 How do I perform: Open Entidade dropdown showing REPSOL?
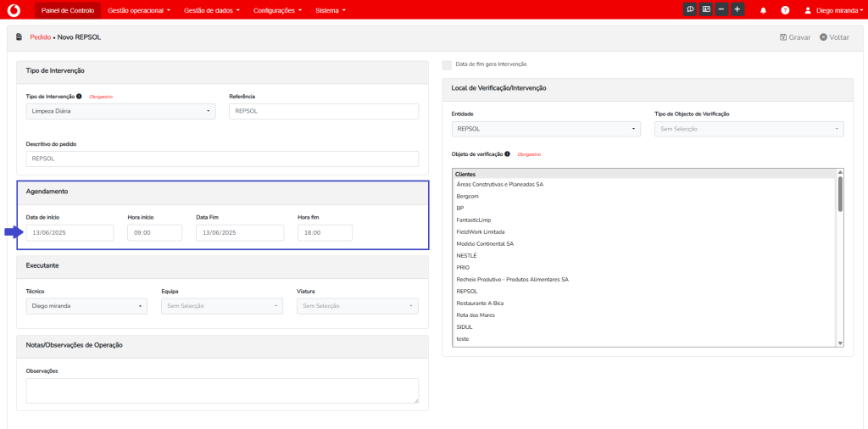(x=546, y=129)
